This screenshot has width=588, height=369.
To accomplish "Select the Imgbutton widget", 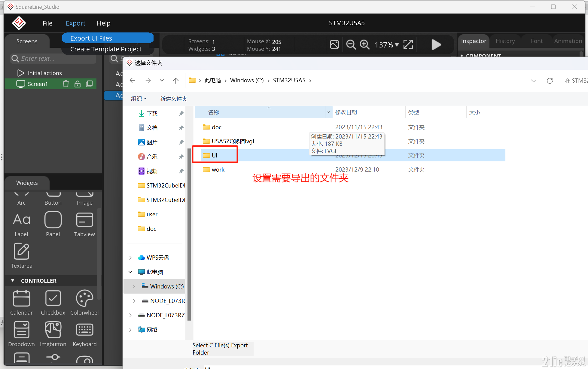I will click(x=53, y=334).
